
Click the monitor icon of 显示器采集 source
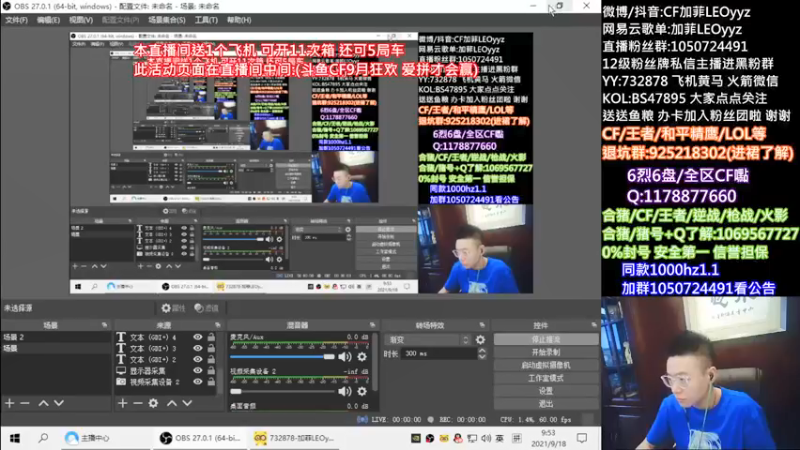coord(121,370)
